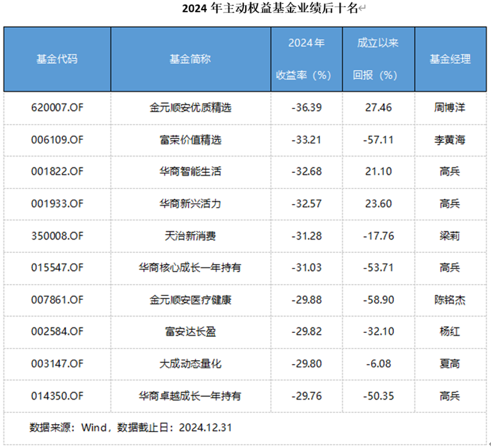This screenshot has height=448, width=491.
Task: Click the fund name 金元顺安优质精选
Action: click(x=190, y=107)
